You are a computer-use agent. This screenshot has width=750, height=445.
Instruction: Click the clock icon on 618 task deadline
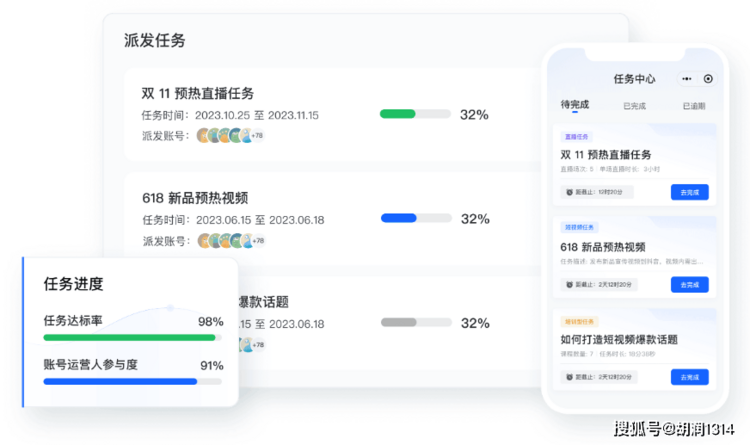pyautogui.click(x=569, y=285)
